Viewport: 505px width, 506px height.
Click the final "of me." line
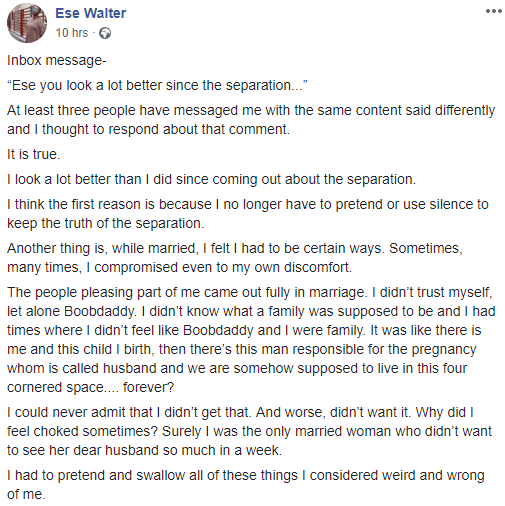[x=26, y=494]
